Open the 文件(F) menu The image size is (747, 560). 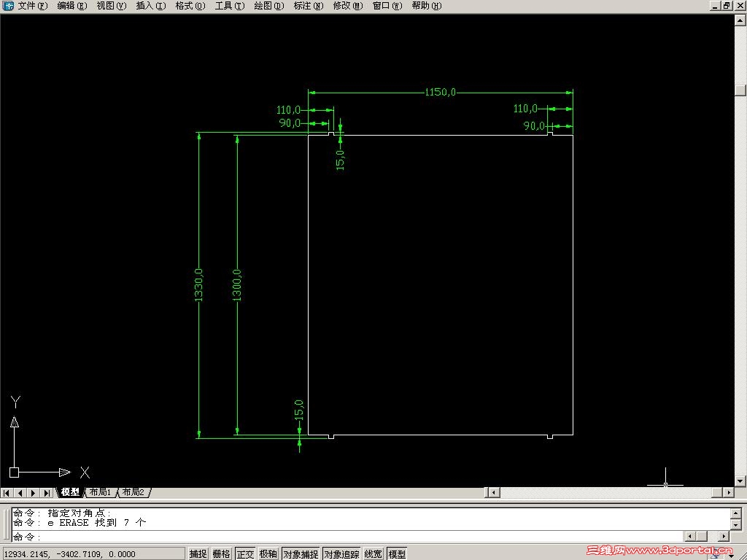pyautogui.click(x=33, y=6)
